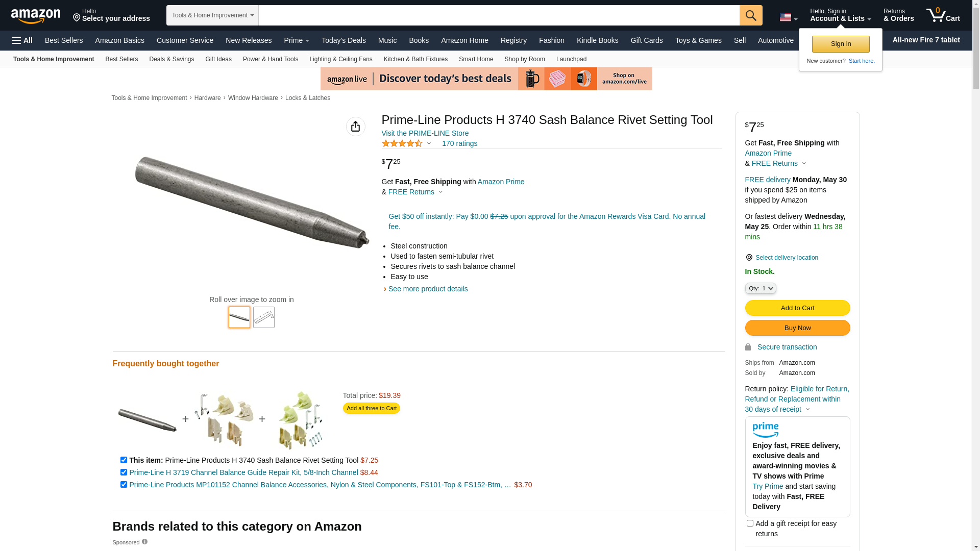Click the US flag language selector
The image size is (980, 551).
pos(789,17)
